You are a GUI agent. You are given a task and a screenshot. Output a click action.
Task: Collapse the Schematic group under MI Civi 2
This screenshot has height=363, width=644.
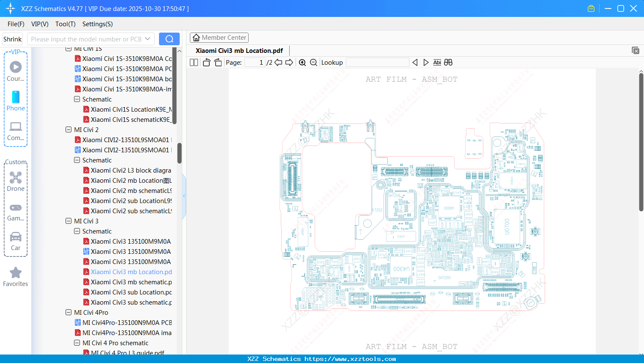(x=77, y=160)
